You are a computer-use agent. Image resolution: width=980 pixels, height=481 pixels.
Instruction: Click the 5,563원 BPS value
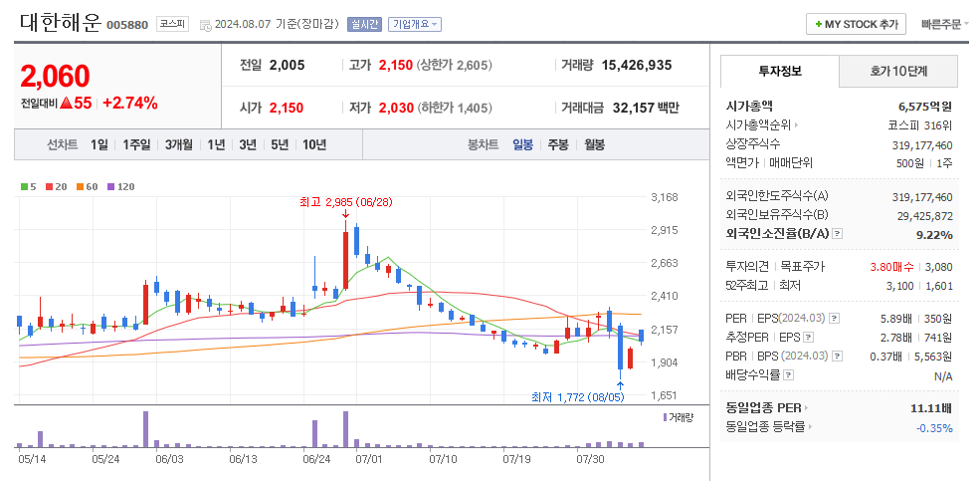(935, 356)
